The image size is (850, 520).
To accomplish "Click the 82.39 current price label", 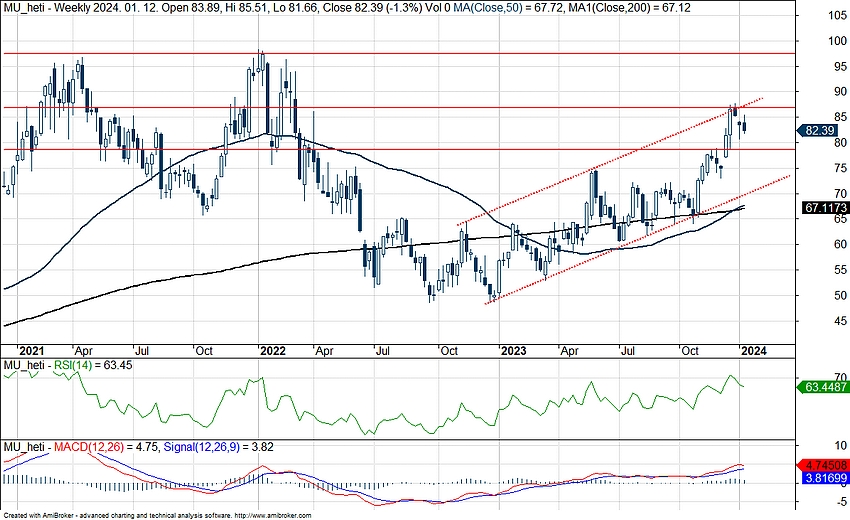I will point(819,130).
